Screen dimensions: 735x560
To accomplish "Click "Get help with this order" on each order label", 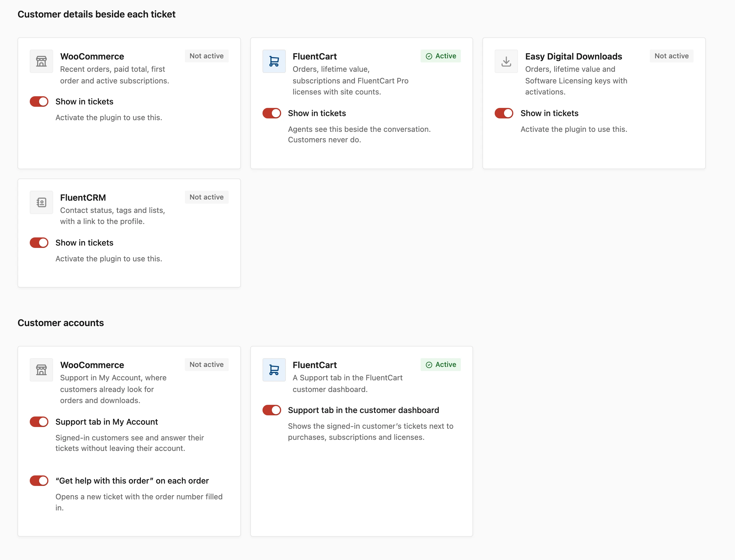I will tap(132, 481).
